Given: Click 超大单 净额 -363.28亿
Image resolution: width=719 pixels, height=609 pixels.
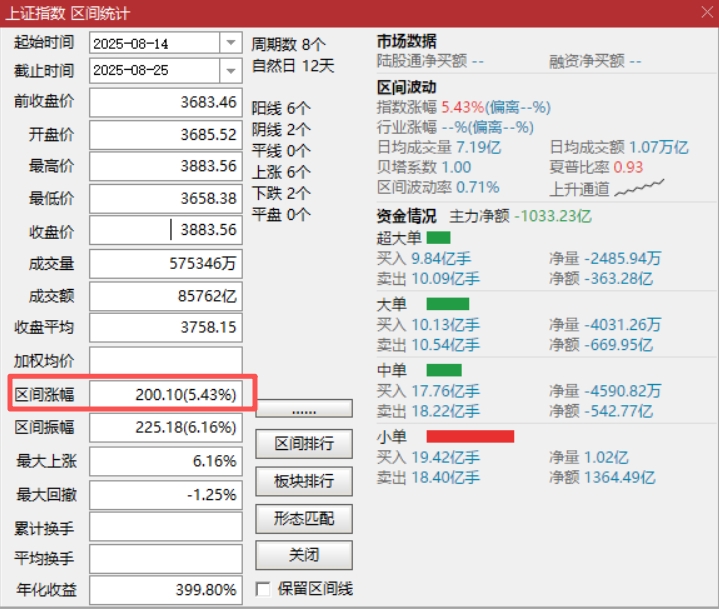Looking at the screenshot, I should [601, 279].
